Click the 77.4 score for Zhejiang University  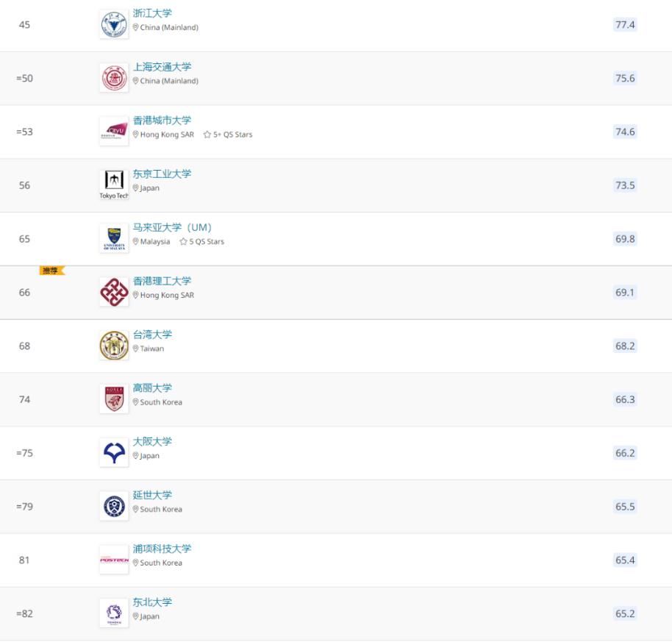(625, 24)
